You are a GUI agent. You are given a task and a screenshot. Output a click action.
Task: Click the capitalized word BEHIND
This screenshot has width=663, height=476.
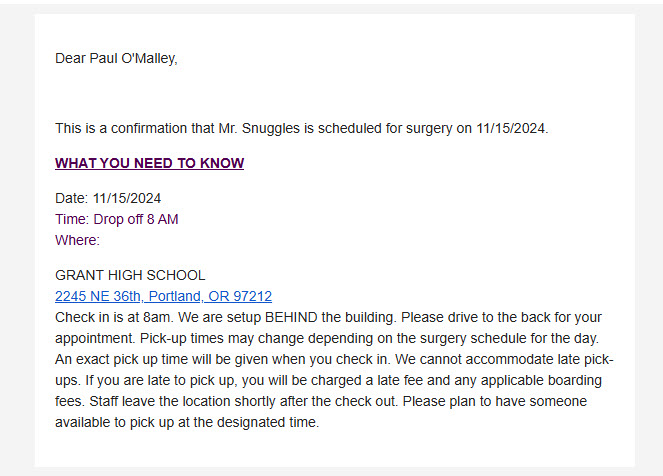coord(291,317)
